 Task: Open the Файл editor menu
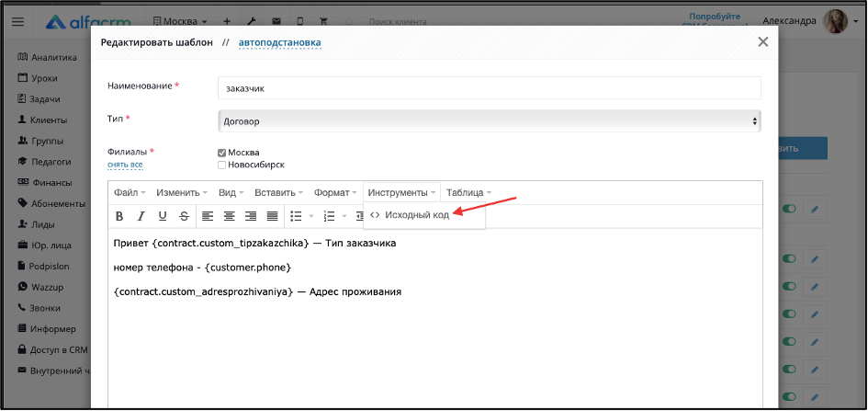coord(130,193)
